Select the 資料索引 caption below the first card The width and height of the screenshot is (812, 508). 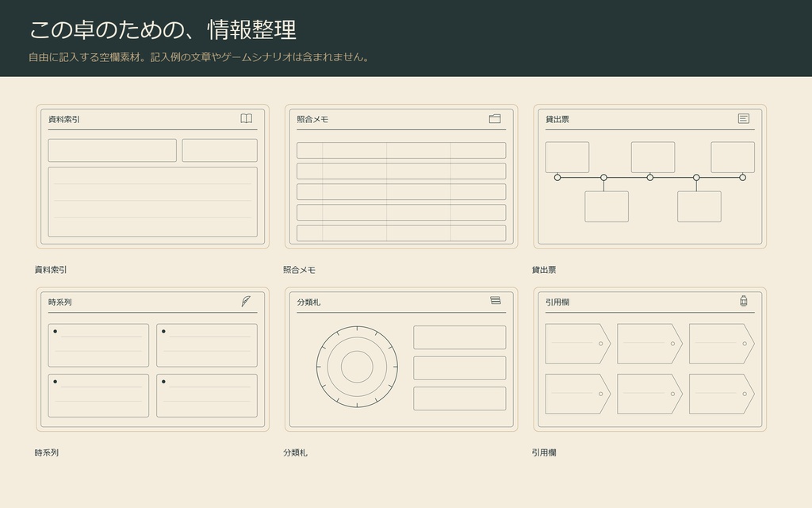click(x=51, y=270)
